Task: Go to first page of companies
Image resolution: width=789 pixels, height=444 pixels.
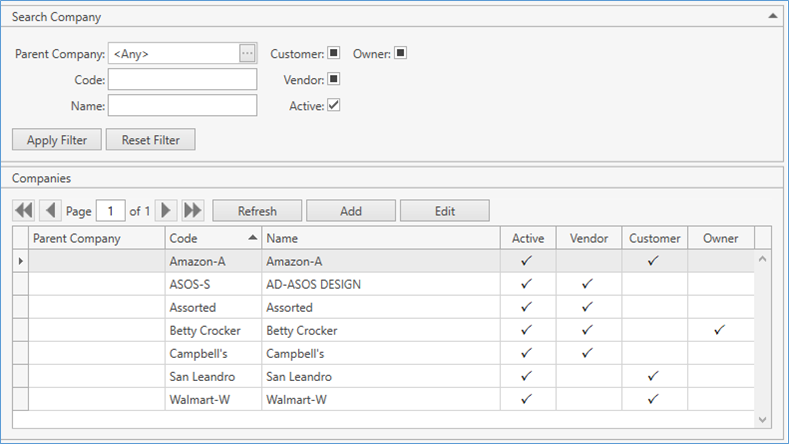Action: 22,211
